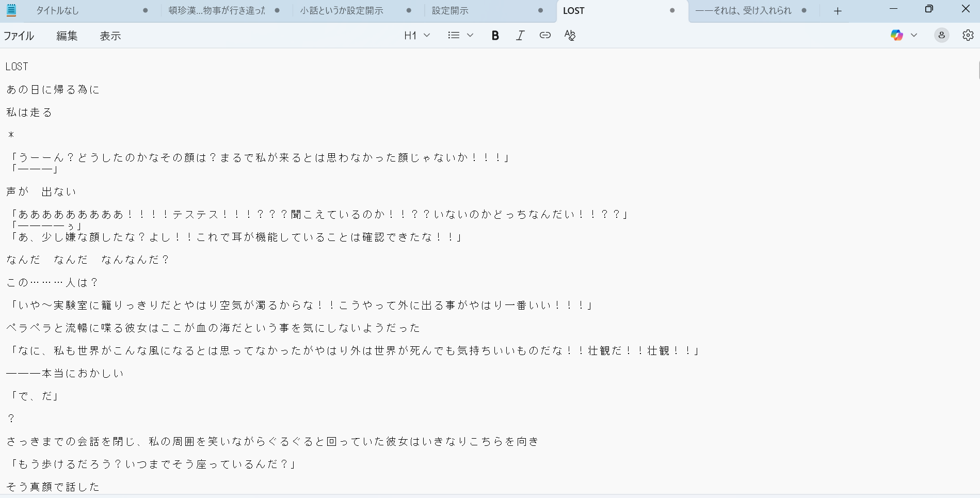Screen dimensions: 980x498
Task: Add a new tab
Action: [838, 11]
